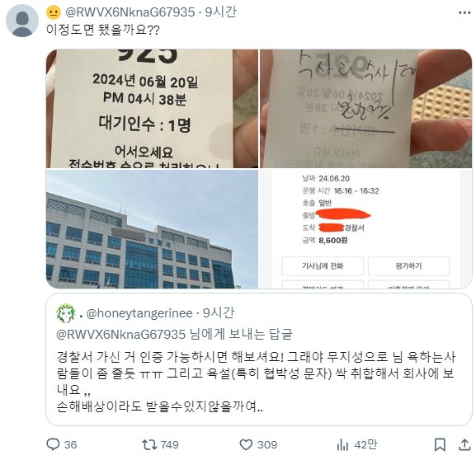
Task: Open the taxi receipt screenshot showing 8,600원
Action: [x=365, y=229]
